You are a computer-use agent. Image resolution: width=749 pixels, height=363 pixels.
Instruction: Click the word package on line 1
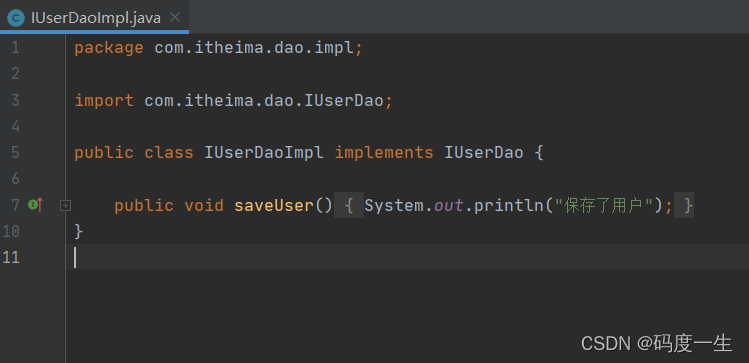click(109, 48)
